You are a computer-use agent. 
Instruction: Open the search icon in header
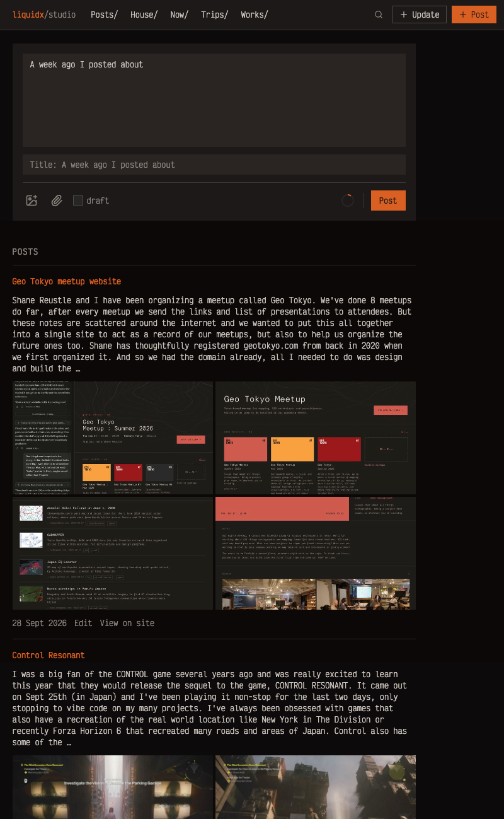coord(379,15)
